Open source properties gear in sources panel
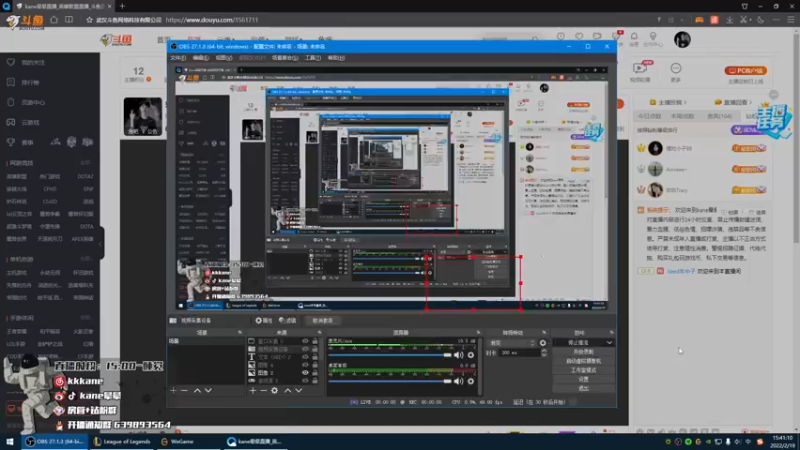Screen dimensions: 800x450 click(274, 390)
